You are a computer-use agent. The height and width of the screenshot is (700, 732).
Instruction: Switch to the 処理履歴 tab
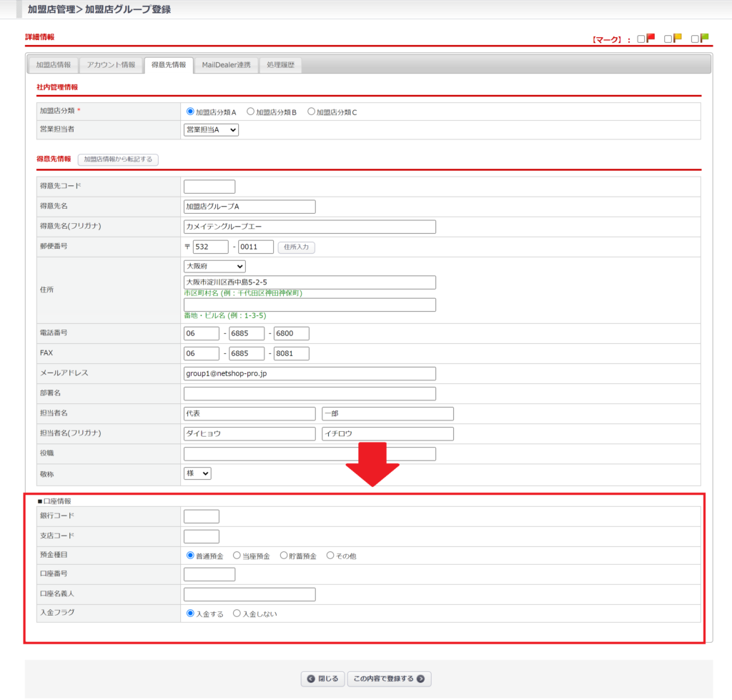(x=280, y=65)
